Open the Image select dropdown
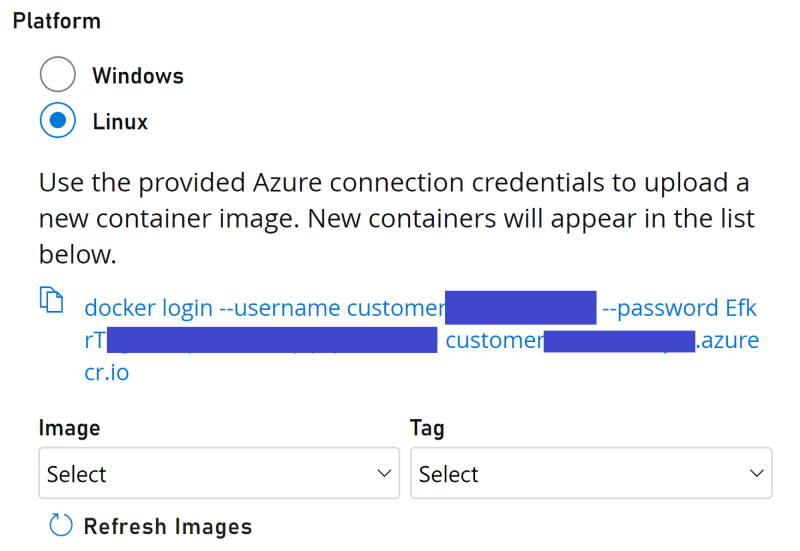 point(219,473)
